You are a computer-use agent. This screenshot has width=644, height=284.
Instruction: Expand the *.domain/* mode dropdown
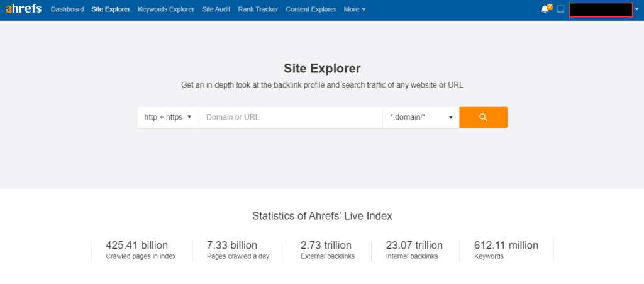[x=421, y=117]
